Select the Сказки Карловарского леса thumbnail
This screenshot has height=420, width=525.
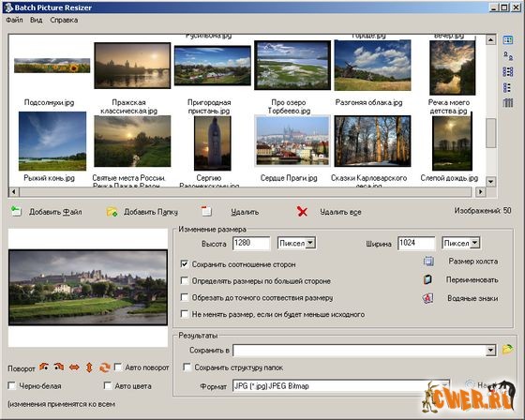[372, 141]
